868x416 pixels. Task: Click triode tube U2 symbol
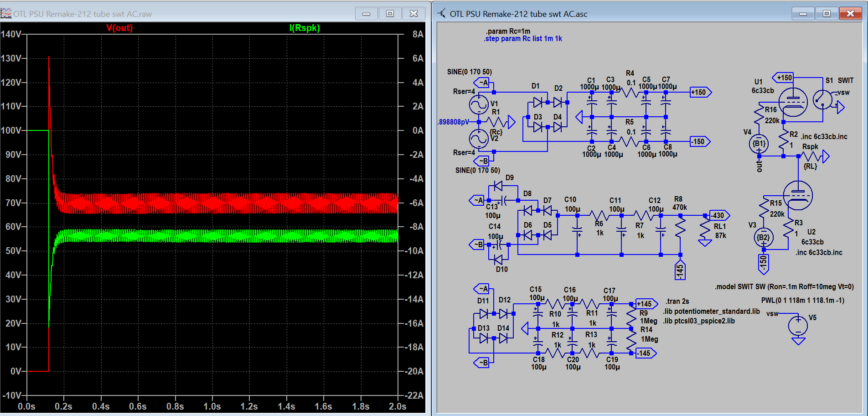(x=798, y=195)
